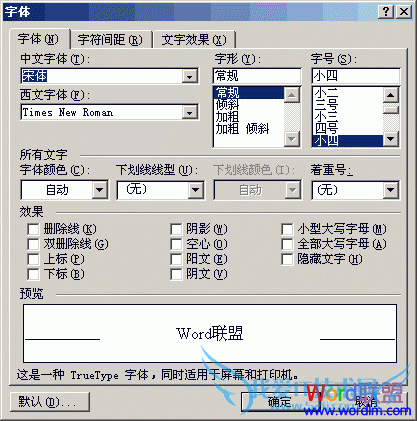
Task: Check the 阴影 shadow effect option
Action: 176,229
